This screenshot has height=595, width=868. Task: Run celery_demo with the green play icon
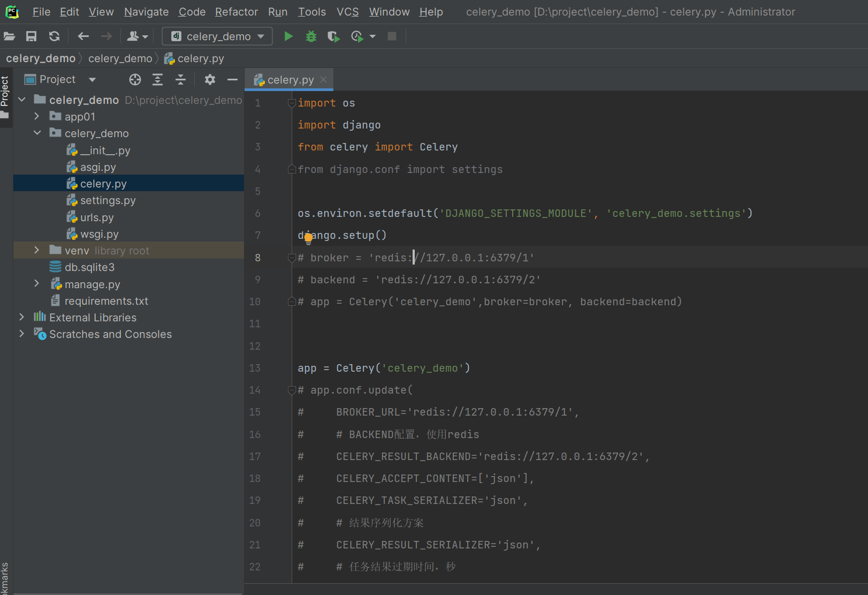pos(288,36)
